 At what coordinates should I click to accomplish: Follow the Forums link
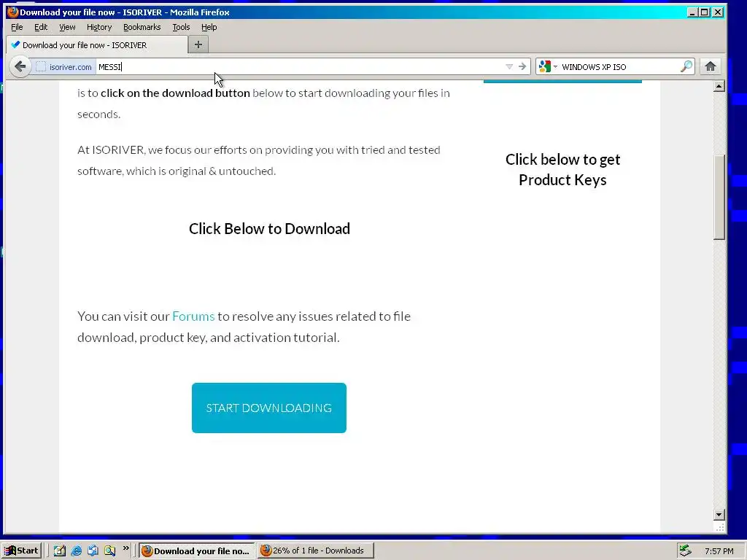point(193,316)
